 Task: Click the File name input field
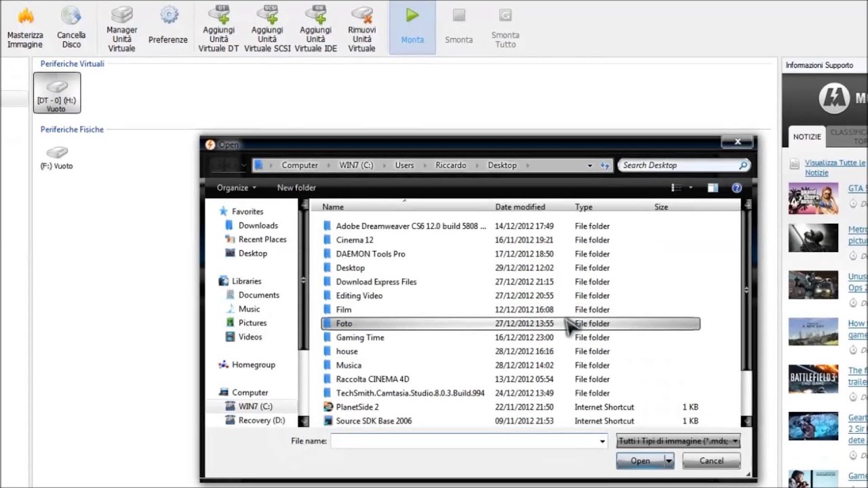click(468, 441)
